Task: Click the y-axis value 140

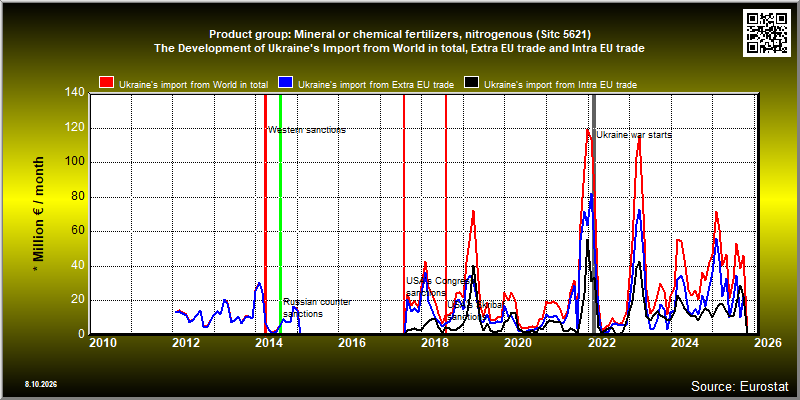Action: [x=75, y=92]
